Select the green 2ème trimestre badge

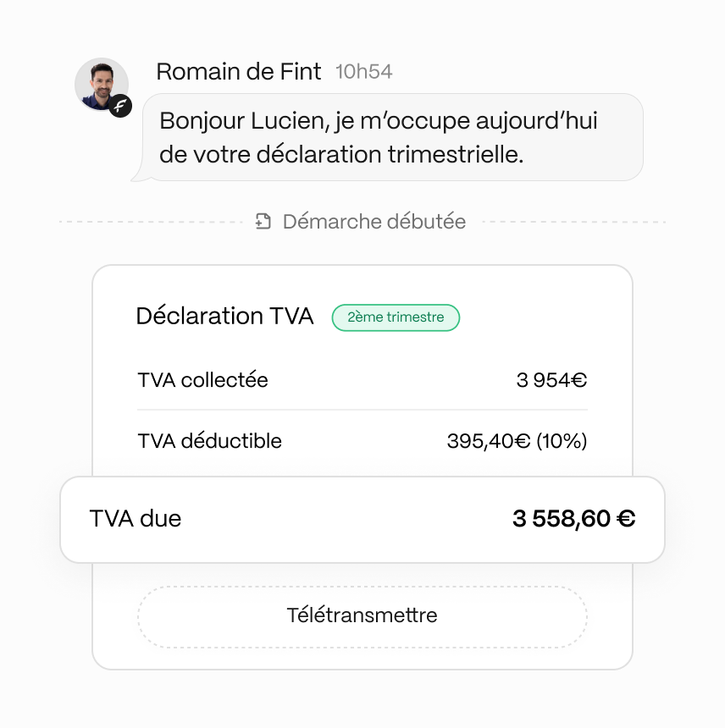tap(396, 317)
